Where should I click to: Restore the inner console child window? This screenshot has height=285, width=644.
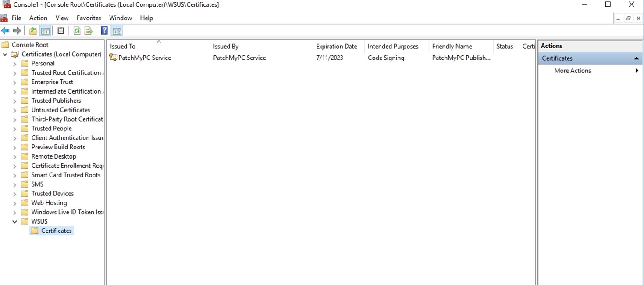click(x=628, y=18)
